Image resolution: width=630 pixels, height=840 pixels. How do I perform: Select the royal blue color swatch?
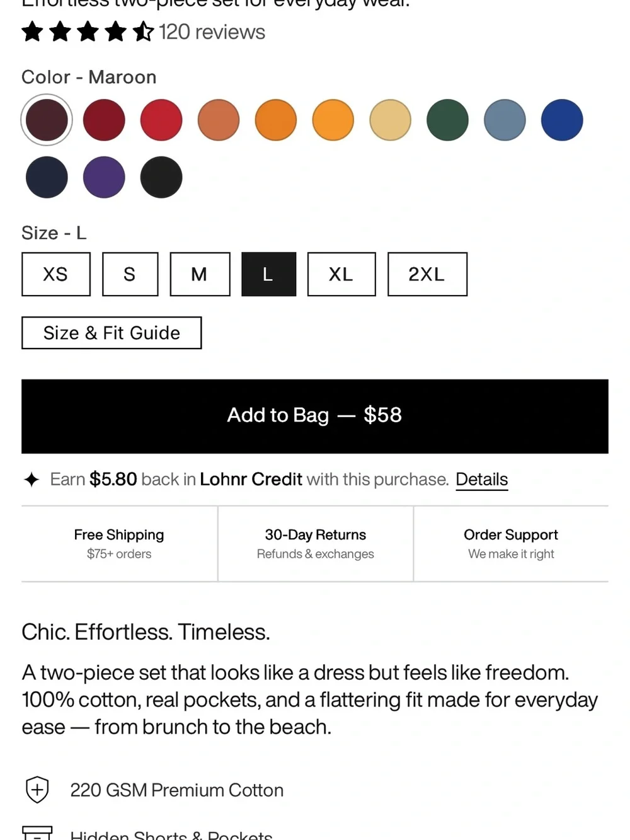pos(562,120)
